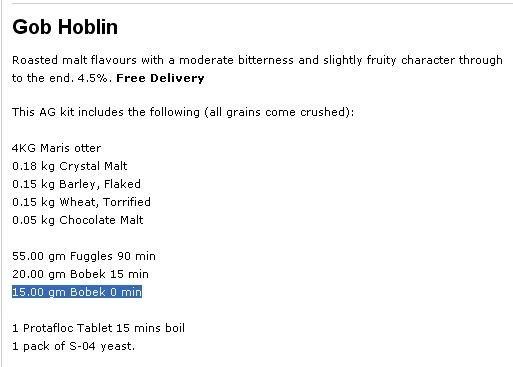Click the 0.15 kg Wheat, Torrified line
This screenshot has width=513, height=367.
(81, 202)
